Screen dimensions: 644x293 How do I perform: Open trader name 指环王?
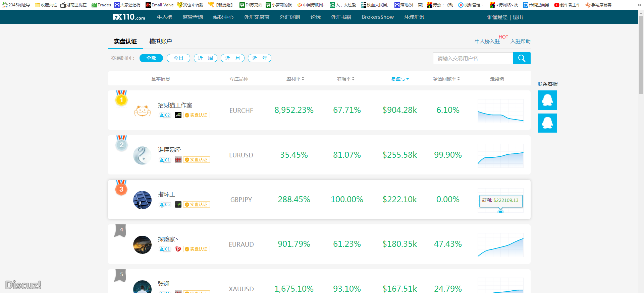click(166, 195)
